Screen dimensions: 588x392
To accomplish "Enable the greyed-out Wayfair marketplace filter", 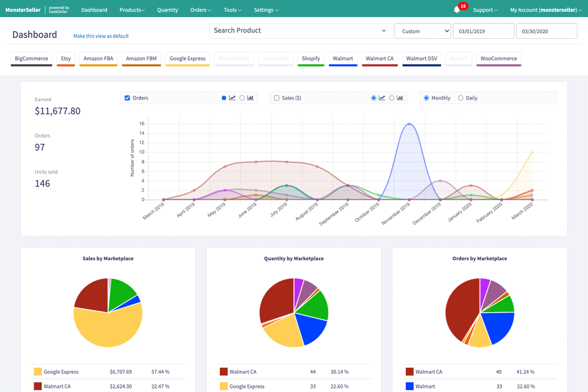I will point(459,59).
